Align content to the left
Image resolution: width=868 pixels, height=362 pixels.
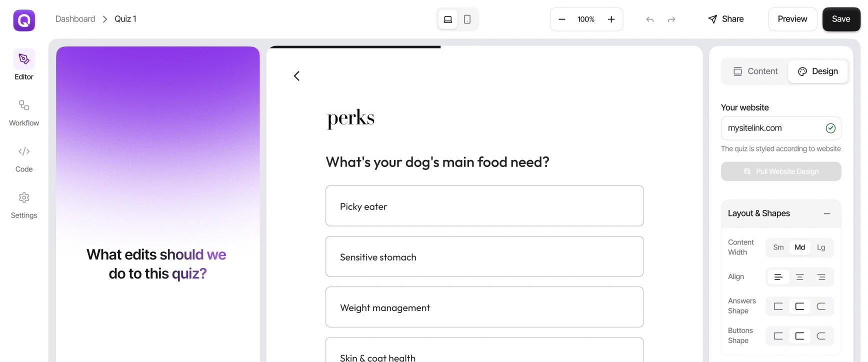778,277
